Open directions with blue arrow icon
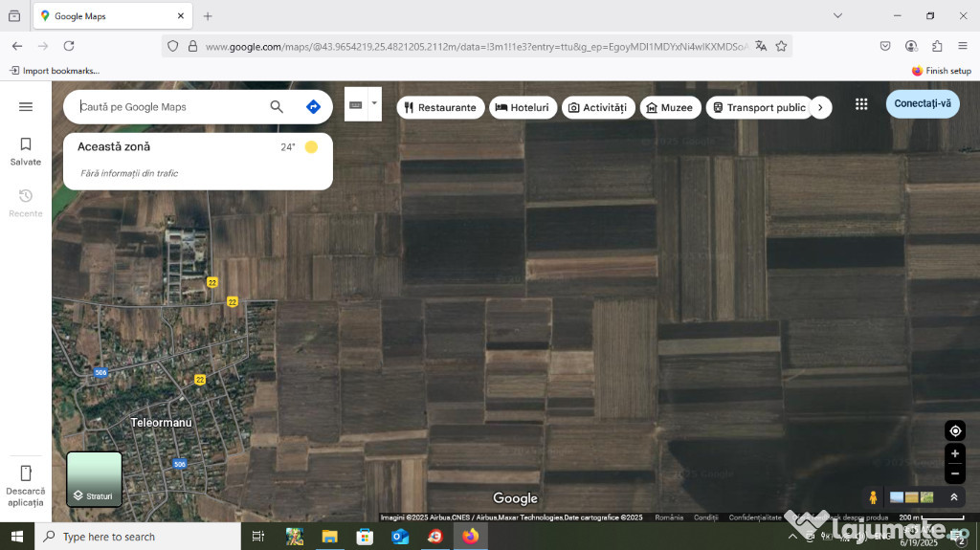Screen dimensions: 980x550 click(x=313, y=107)
